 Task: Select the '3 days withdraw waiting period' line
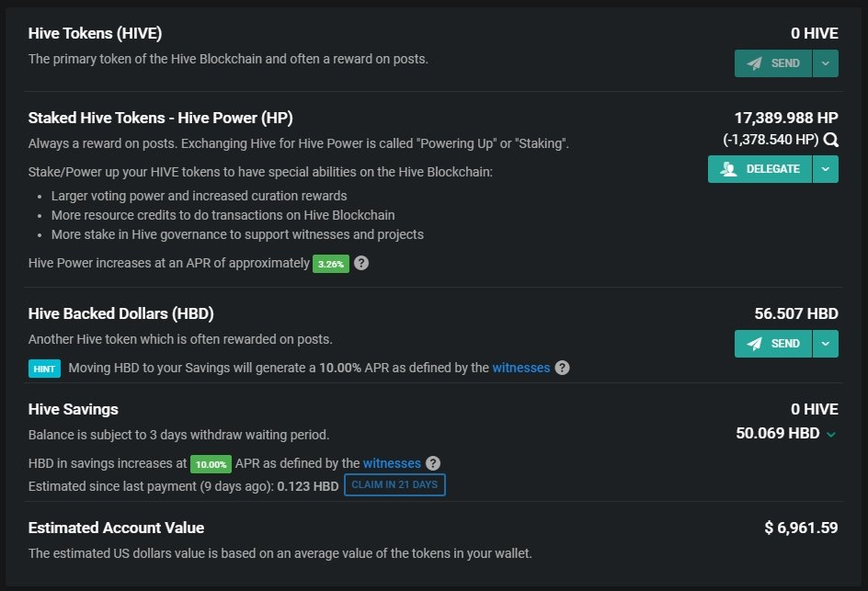[178, 435]
